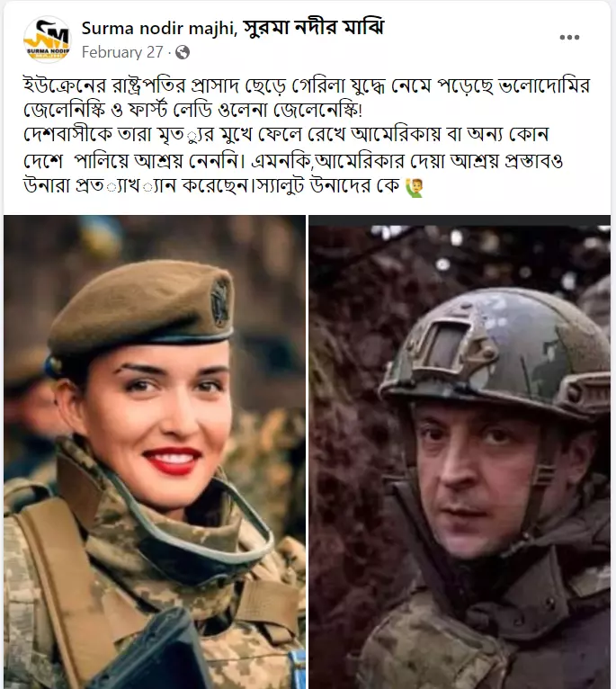Click the first line of Bengali post text
616x689 pixels.
click(307, 86)
